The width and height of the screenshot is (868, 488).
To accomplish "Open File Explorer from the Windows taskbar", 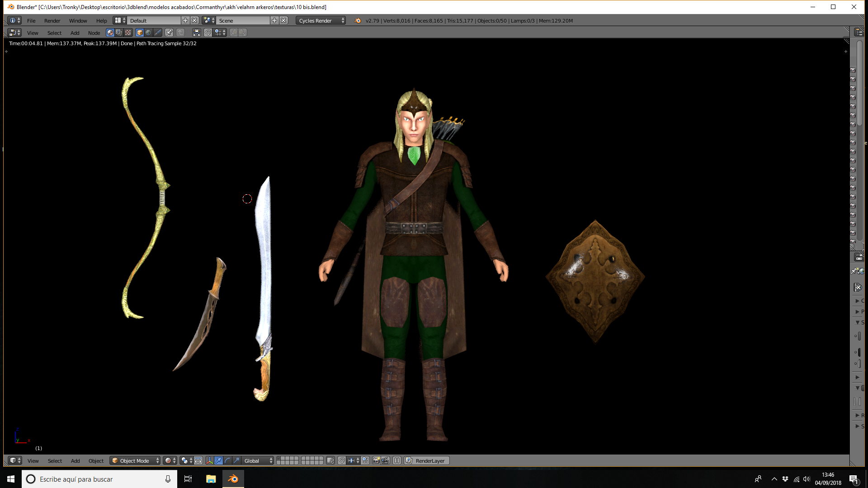I will [x=211, y=479].
